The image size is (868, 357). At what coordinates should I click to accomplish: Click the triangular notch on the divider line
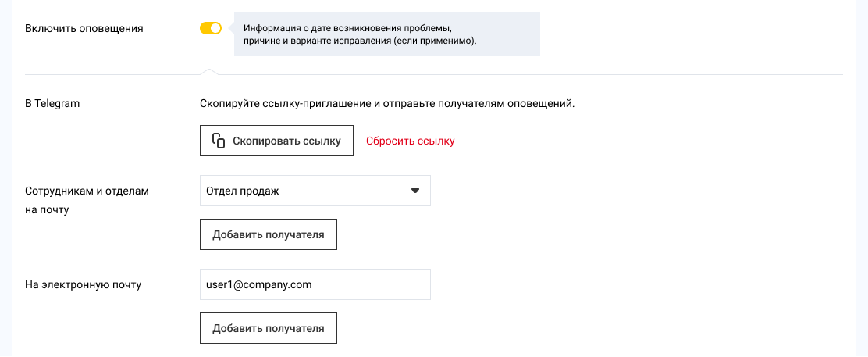pyautogui.click(x=208, y=72)
